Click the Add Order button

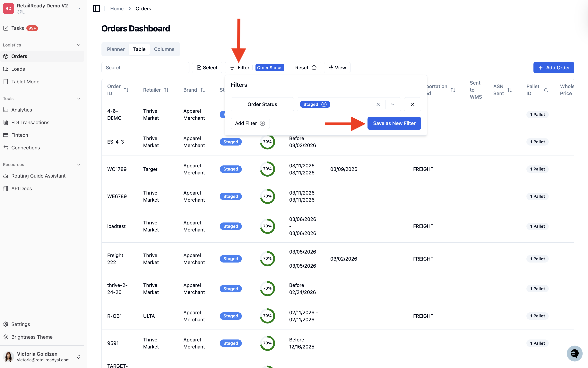554,68
